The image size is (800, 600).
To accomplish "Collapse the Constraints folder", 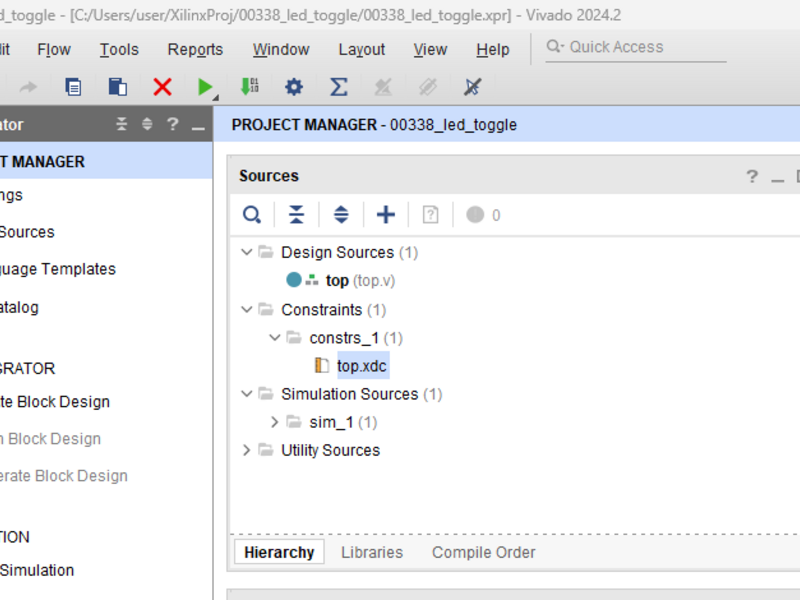I will pos(246,310).
